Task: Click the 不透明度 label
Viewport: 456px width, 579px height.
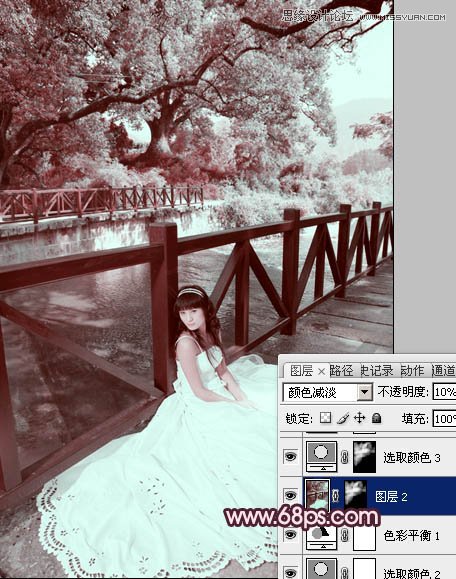Action: (403, 392)
